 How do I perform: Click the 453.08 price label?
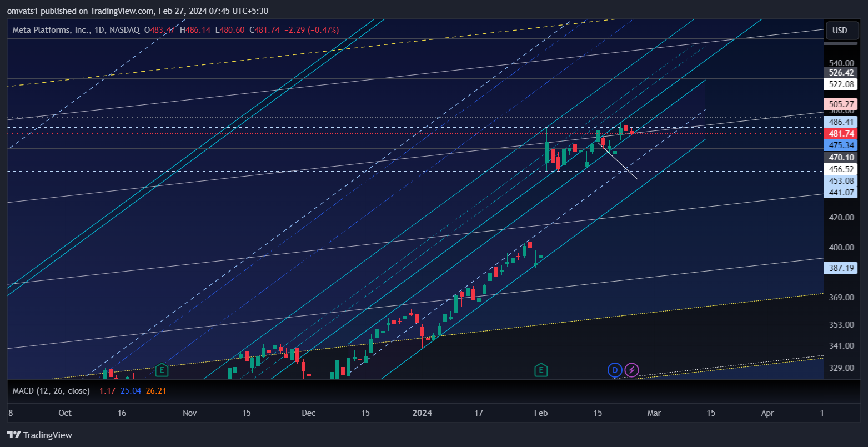[x=841, y=181]
